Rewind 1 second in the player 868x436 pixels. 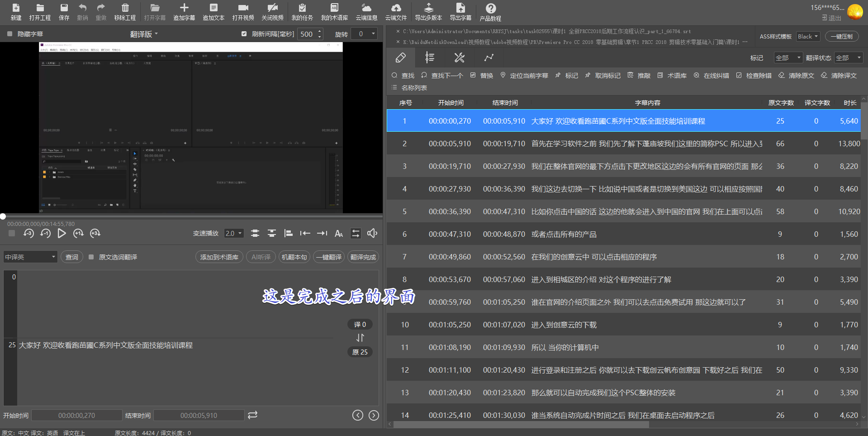[x=45, y=233]
